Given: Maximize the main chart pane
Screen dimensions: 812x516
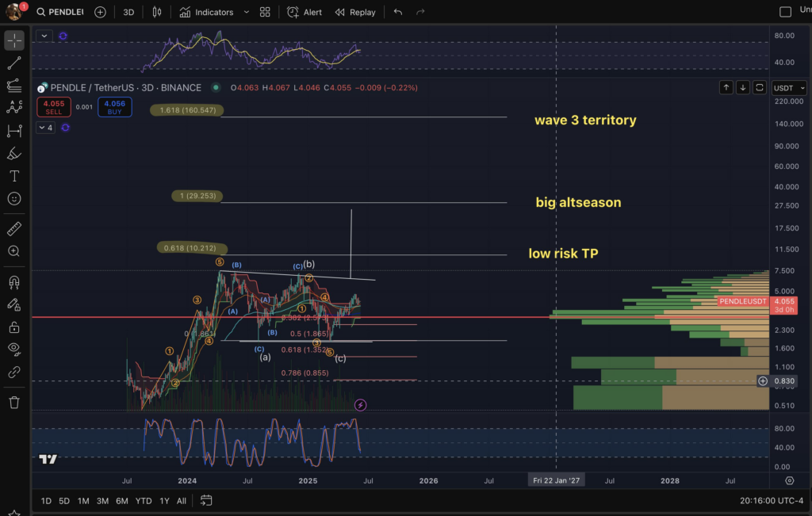Looking at the screenshot, I should [759, 87].
